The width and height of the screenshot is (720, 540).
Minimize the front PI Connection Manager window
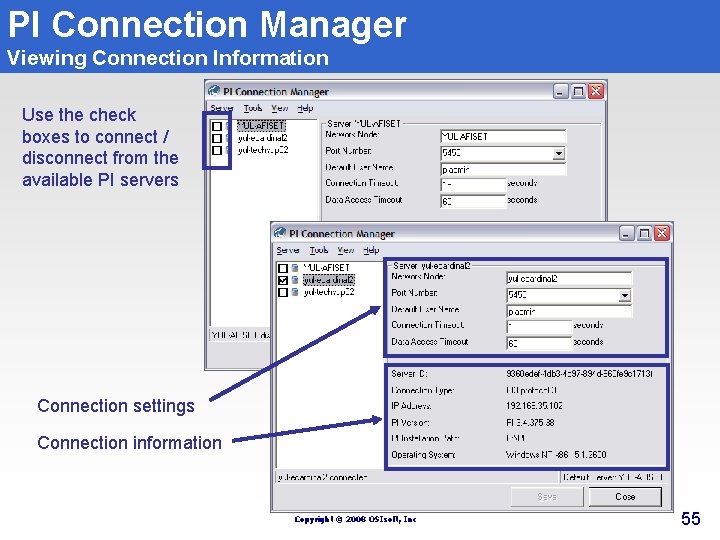click(626, 234)
